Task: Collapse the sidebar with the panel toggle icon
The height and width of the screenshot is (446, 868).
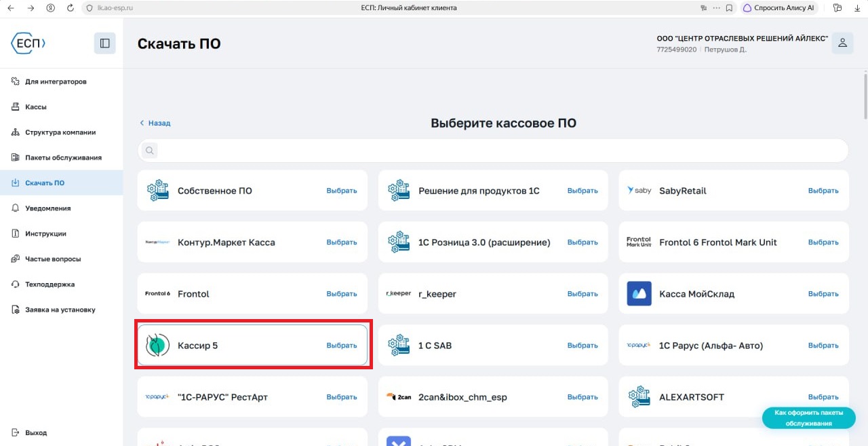Action: (104, 43)
